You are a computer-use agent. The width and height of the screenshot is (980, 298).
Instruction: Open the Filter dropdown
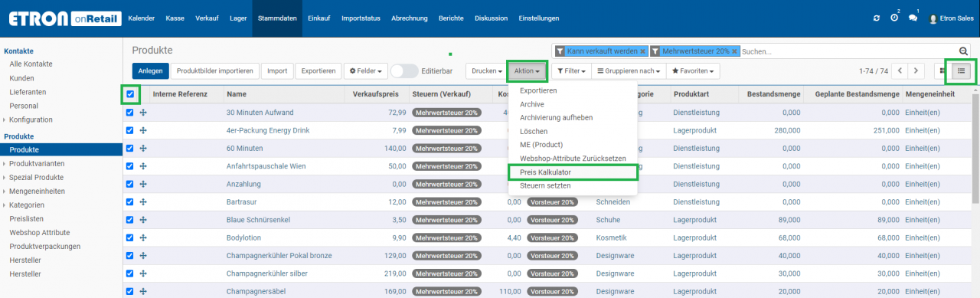pyautogui.click(x=571, y=70)
